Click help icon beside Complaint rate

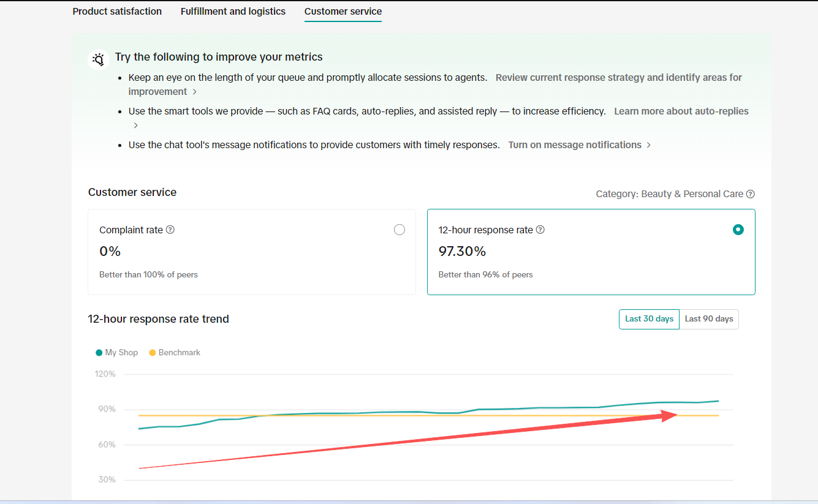tap(170, 230)
